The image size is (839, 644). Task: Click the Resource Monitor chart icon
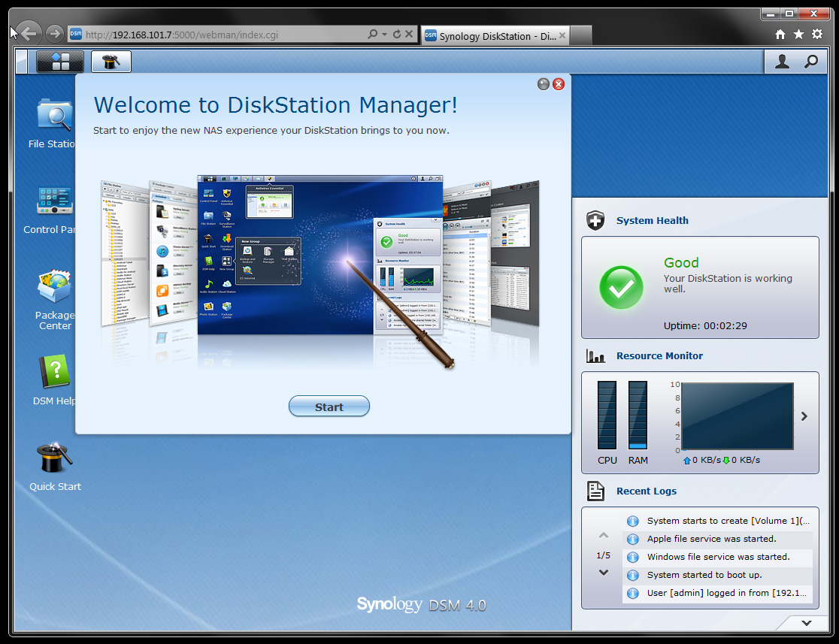pos(595,355)
